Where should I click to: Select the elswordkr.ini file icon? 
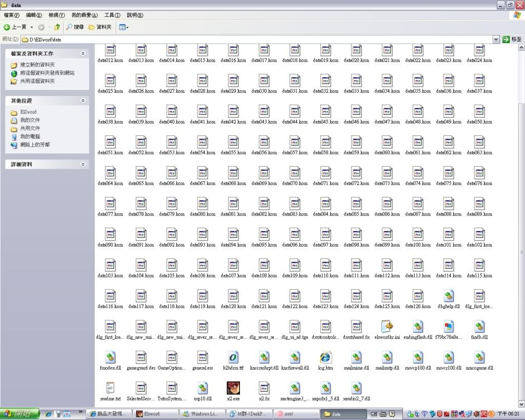[387, 326]
